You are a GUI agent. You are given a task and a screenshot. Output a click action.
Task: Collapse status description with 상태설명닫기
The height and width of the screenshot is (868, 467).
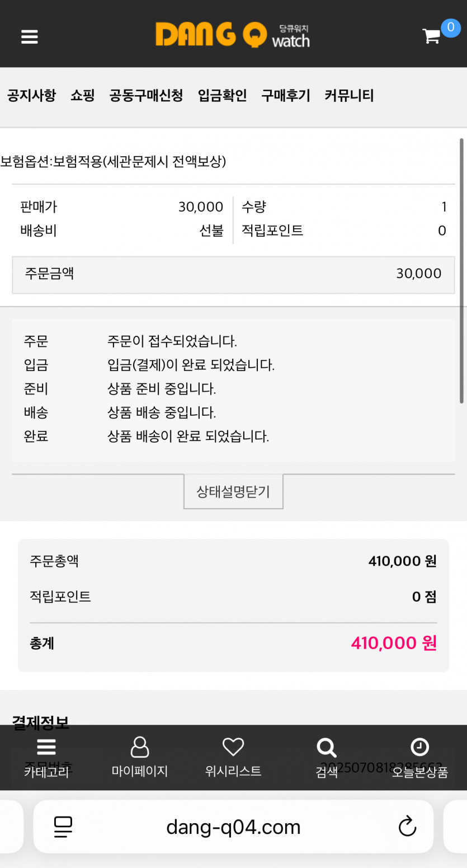(x=233, y=491)
